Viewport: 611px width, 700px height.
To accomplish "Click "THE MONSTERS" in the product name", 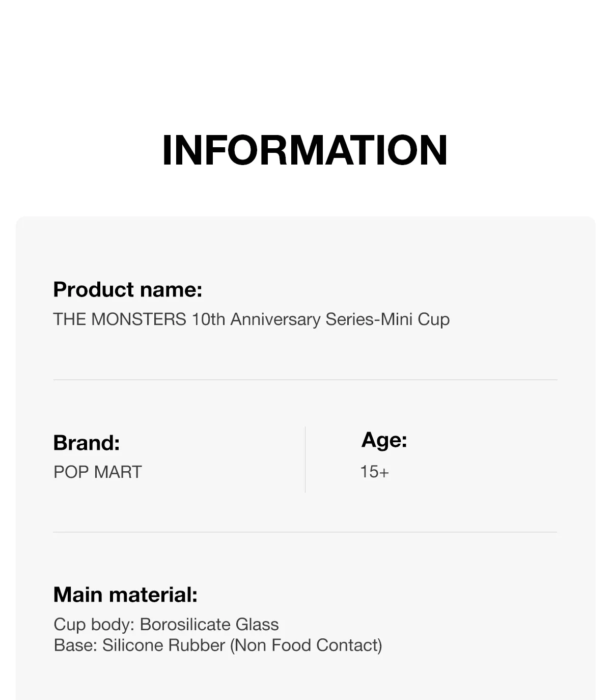I will tap(120, 319).
